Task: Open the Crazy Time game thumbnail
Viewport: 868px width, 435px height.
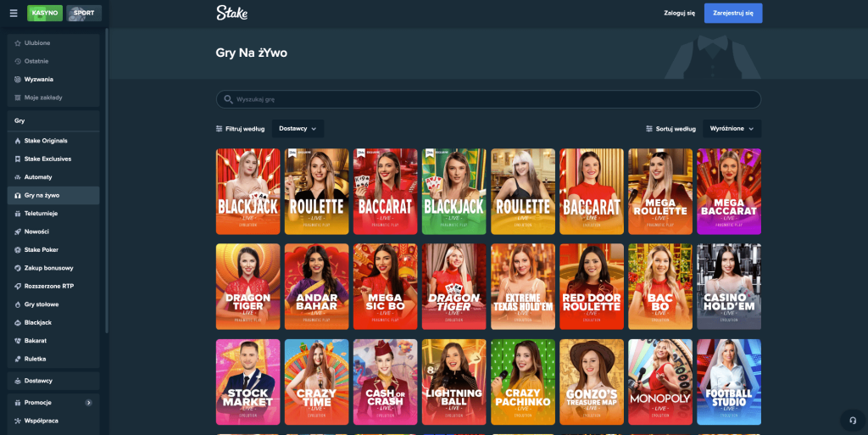Action: click(317, 382)
